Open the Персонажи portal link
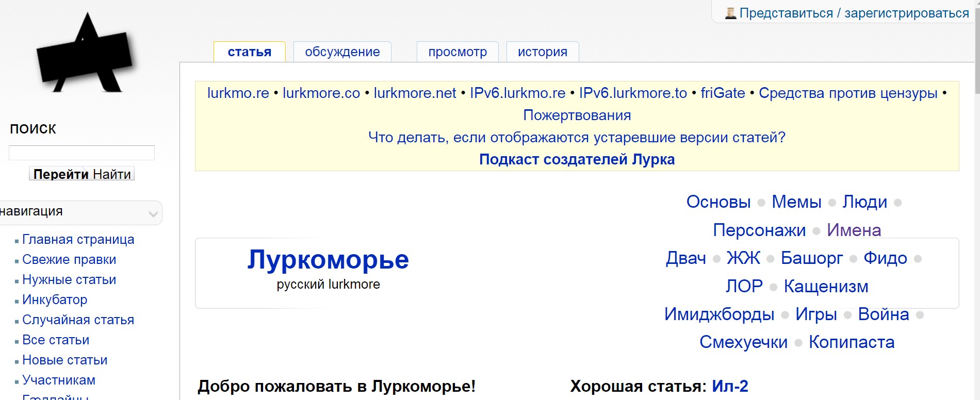This screenshot has width=980, height=400. (x=759, y=230)
